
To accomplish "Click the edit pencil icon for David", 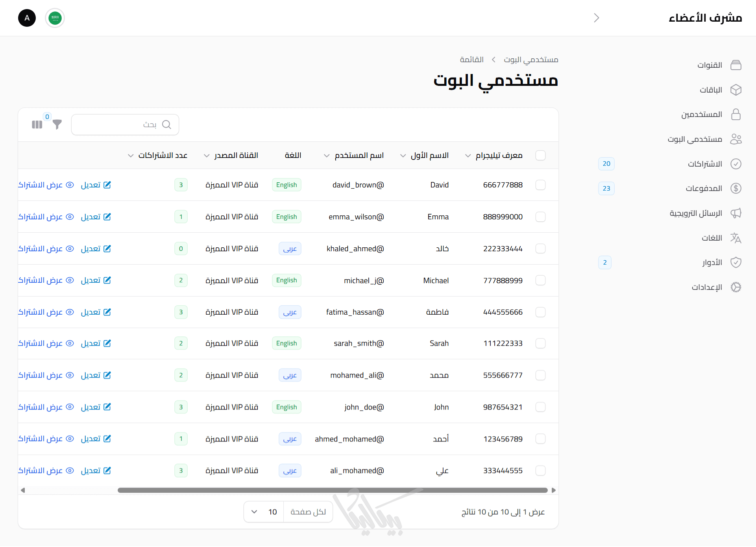I will (107, 185).
